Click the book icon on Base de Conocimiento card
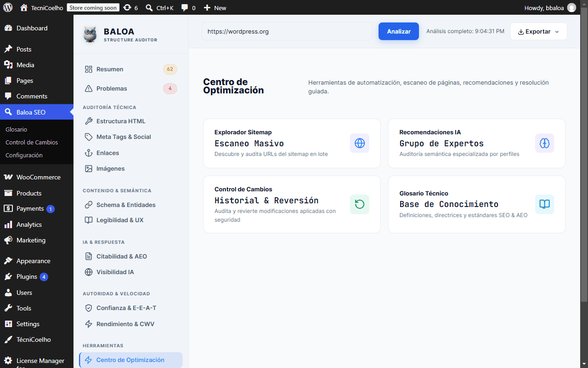Screen dimensions: 588x368 point(544,204)
